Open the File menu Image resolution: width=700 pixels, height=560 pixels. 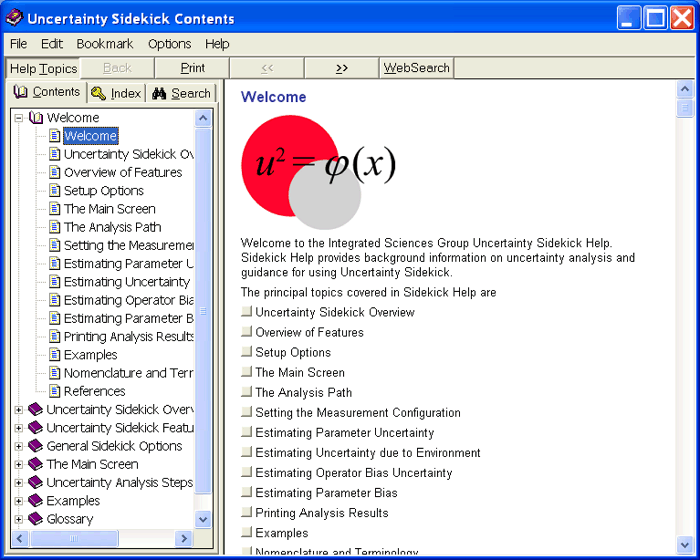(18, 44)
